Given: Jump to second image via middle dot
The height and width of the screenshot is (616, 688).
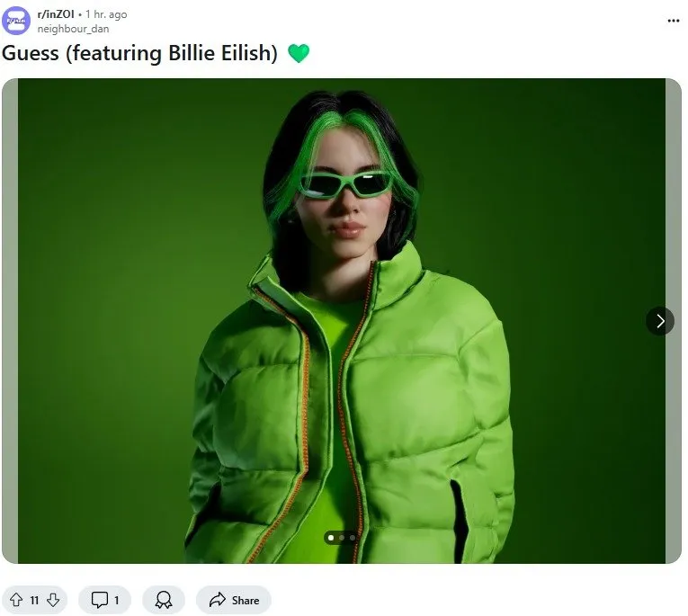Looking at the screenshot, I should click(342, 538).
